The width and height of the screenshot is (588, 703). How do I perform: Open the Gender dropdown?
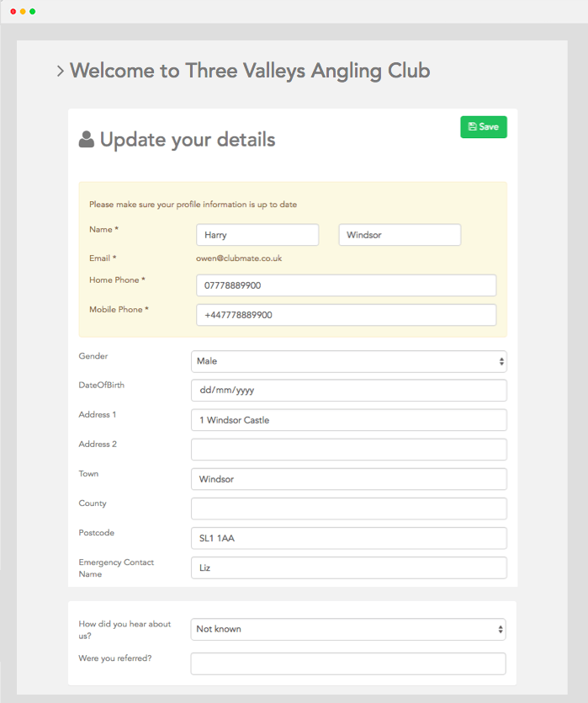click(x=348, y=361)
